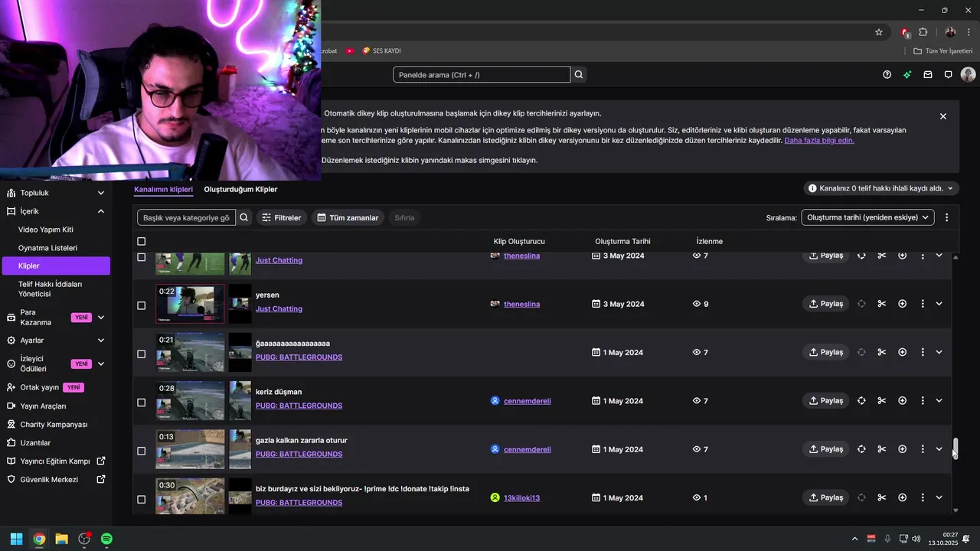Click the Panelde arama search field
Image resolution: width=980 pixels, height=551 pixels.
click(x=482, y=74)
